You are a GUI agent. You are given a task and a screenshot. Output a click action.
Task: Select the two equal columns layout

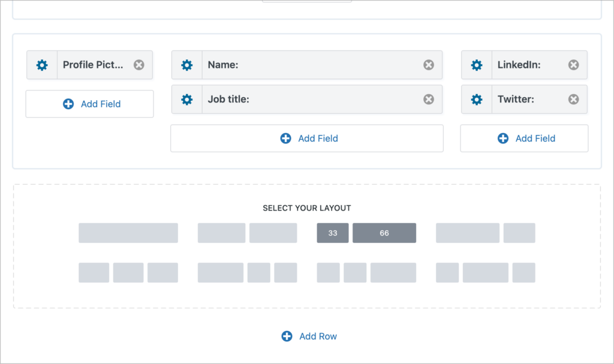coord(246,233)
